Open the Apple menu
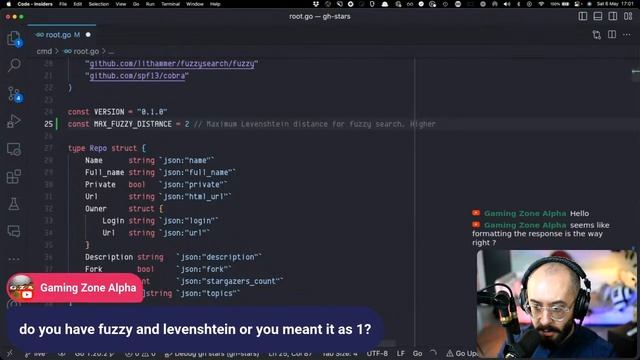Image resolution: width=640 pixels, height=360 pixels. pos(8,4)
